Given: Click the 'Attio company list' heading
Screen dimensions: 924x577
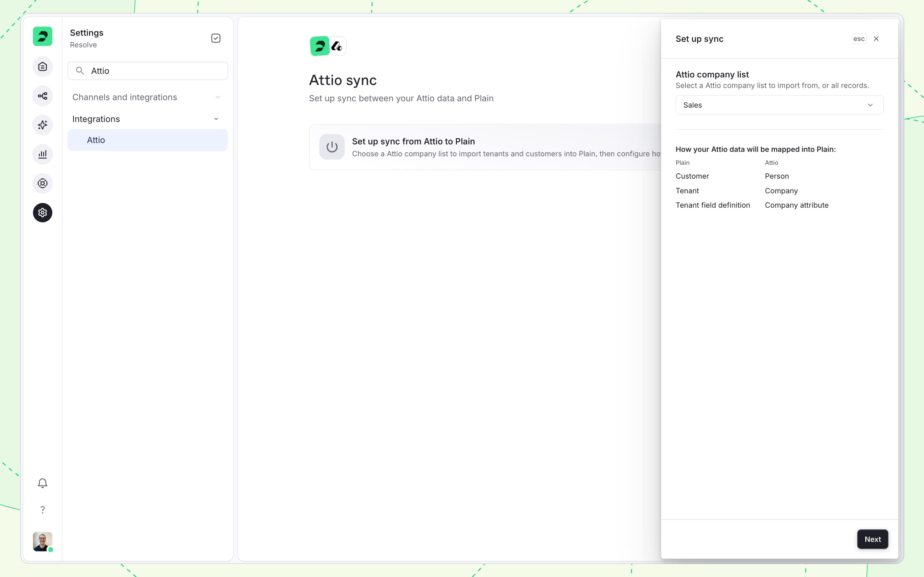Looking at the screenshot, I should tap(712, 74).
